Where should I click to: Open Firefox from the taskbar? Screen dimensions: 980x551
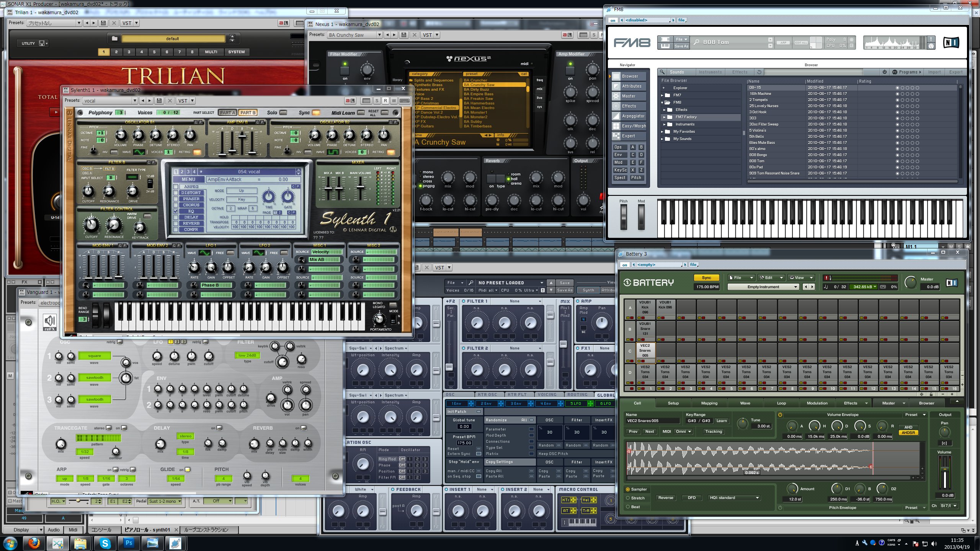pyautogui.click(x=34, y=543)
